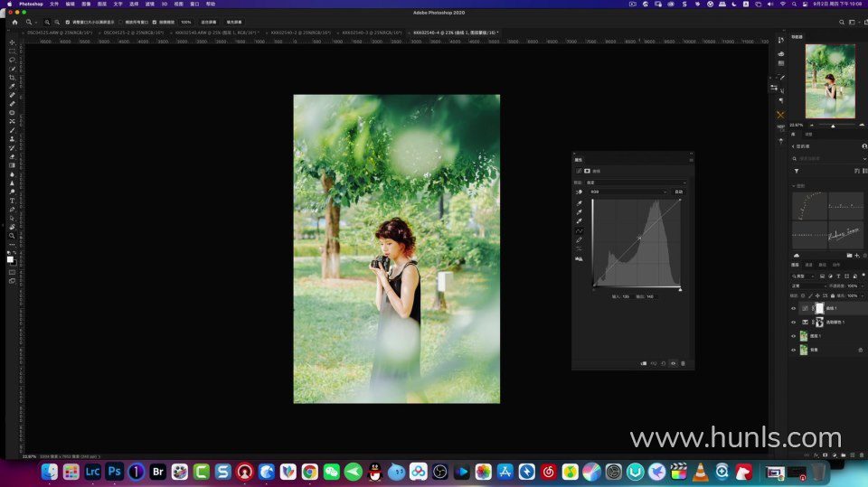Select the Crop tool in toolbar
Viewport: 868px width, 487px height.
12,78
